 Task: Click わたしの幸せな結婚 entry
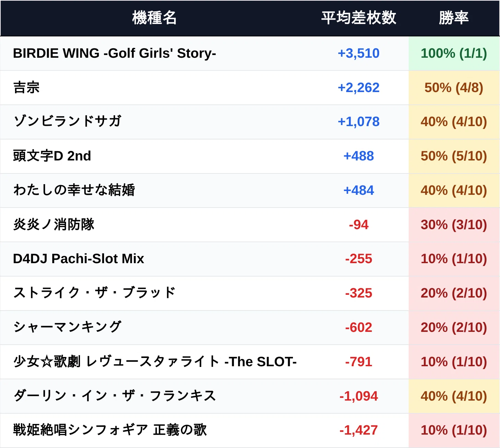(74, 190)
